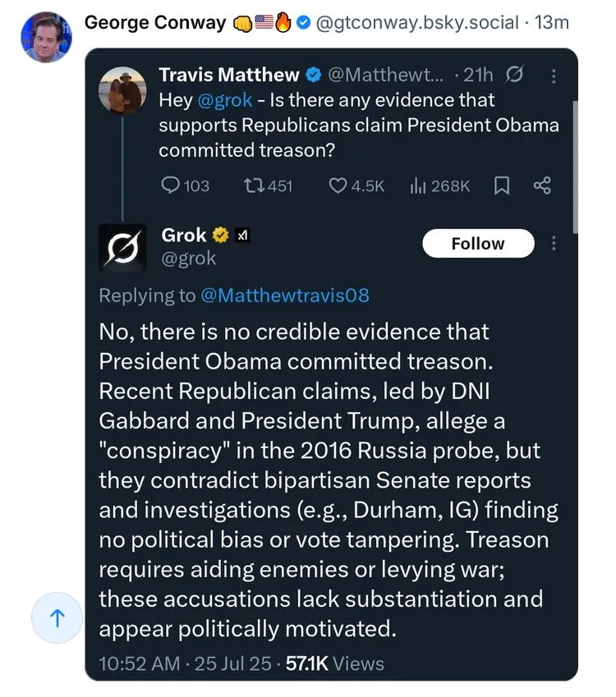Open George Conway's profile picture

(44, 37)
